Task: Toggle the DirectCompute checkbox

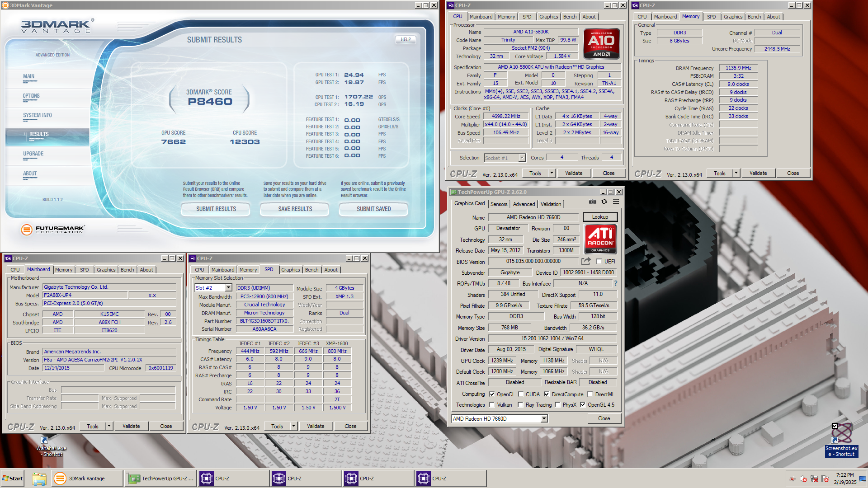Action: click(547, 394)
